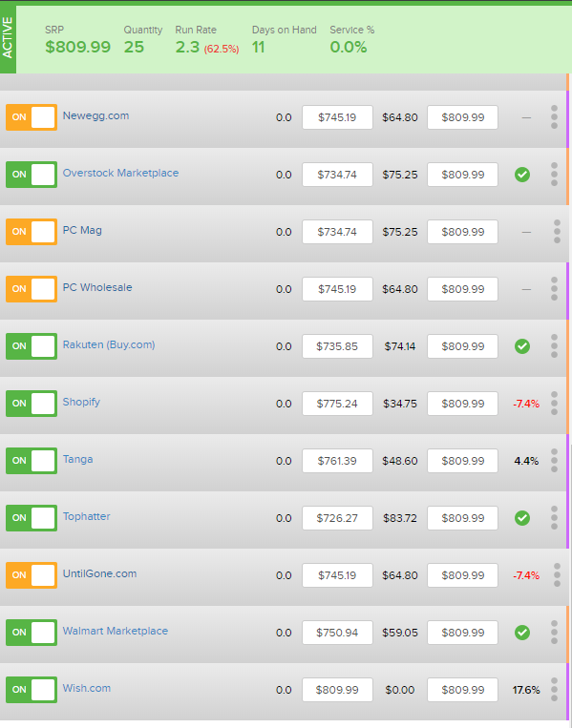Click green checkmark in Walmart Marketplace row
Screen dimensions: 572x728
(x=522, y=633)
